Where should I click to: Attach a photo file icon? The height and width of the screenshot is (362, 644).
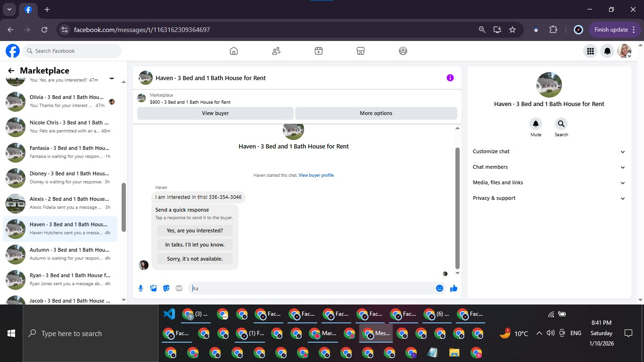(x=153, y=288)
